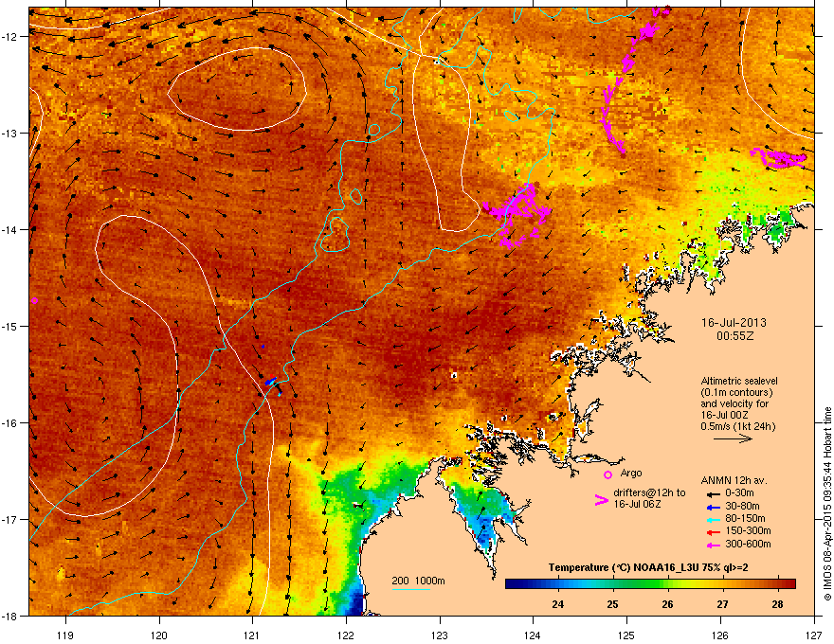Click longitude axis label 123

tap(440, 635)
